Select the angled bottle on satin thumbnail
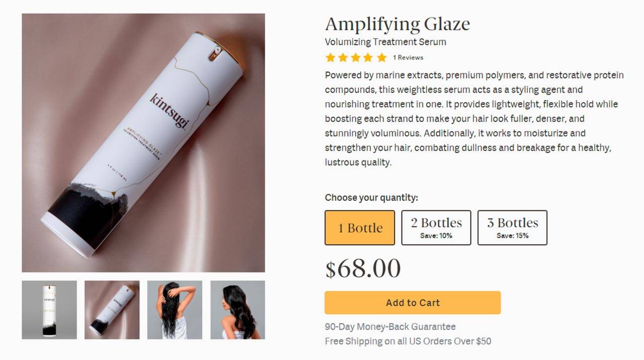The height and width of the screenshot is (360, 644). pyautogui.click(x=112, y=310)
